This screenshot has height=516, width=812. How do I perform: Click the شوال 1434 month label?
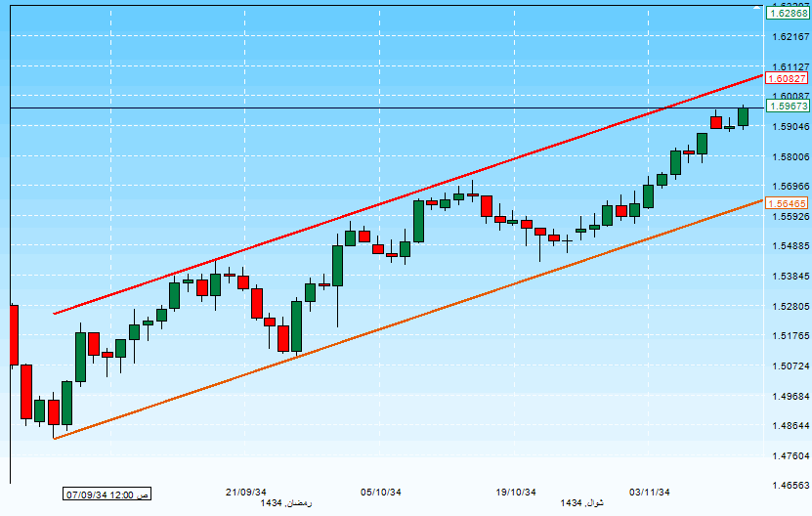[582, 503]
